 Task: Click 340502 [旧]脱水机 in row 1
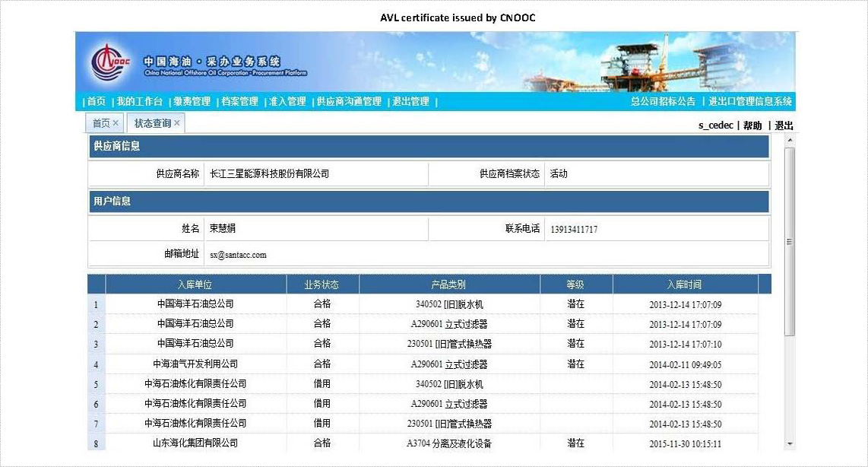[x=449, y=304]
